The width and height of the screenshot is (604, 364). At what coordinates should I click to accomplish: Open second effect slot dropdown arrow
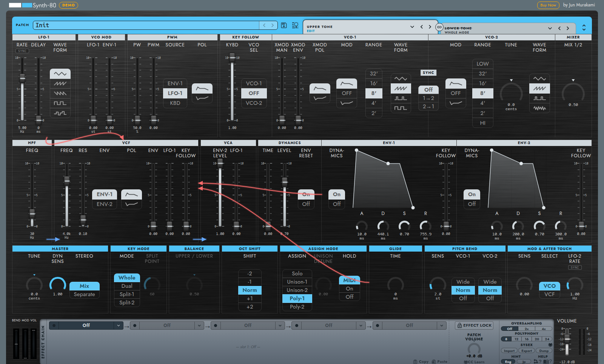[200, 325]
